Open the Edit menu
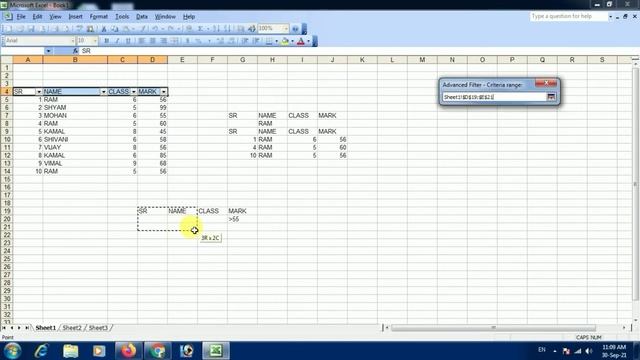 pos(38,17)
